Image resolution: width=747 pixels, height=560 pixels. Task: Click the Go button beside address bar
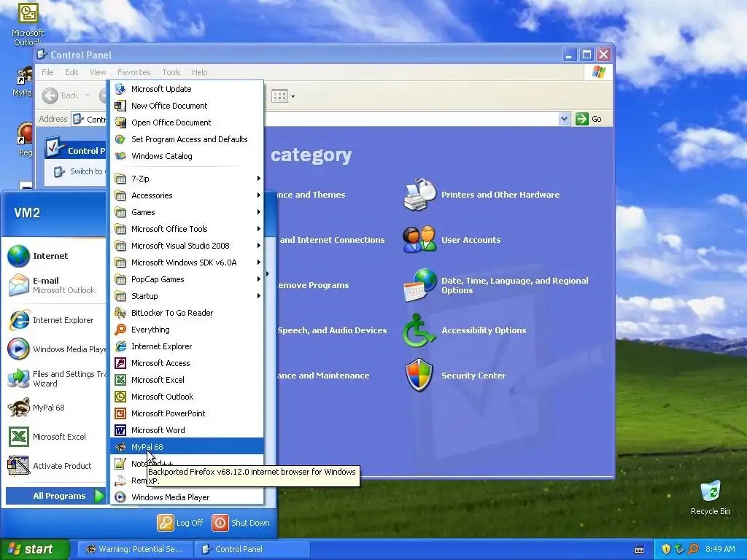[589, 119]
